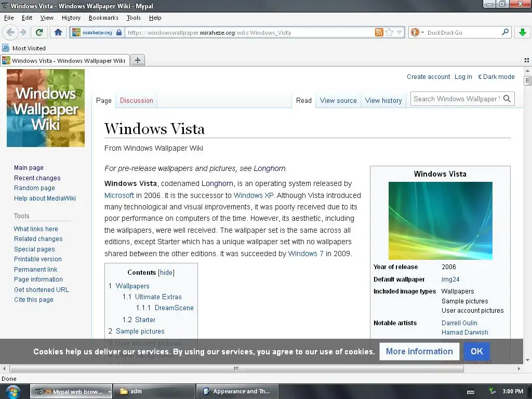This screenshot has width=532, height=399.
Task: Click the horizontal scrollbar thumb
Action: (x=236, y=368)
